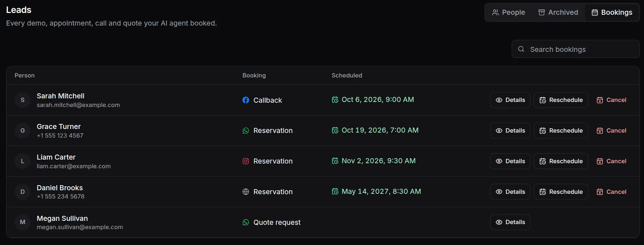
Task: Cancel Sarah Mitchell's booking
Action: [612, 100]
